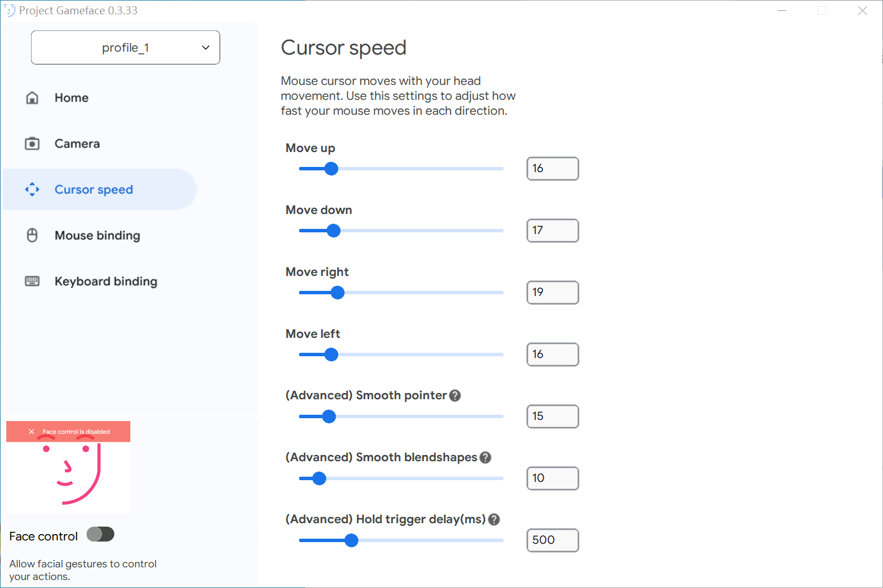
Task: Open the profile_1 dropdown
Action: click(125, 48)
